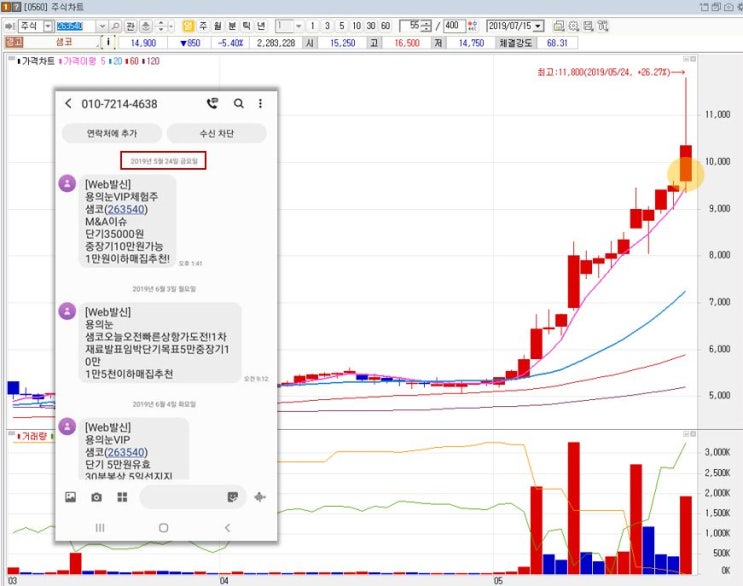Click the gallery image icon in message bar
The height and width of the screenshot is (586, 743).
point(70,497)
